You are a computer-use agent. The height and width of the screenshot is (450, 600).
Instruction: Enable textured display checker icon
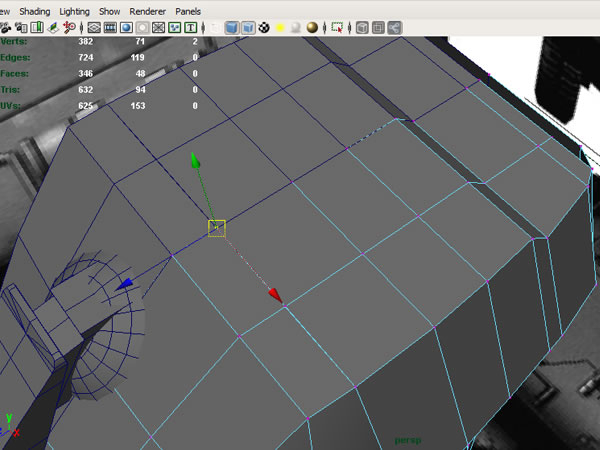coord(265,28)
